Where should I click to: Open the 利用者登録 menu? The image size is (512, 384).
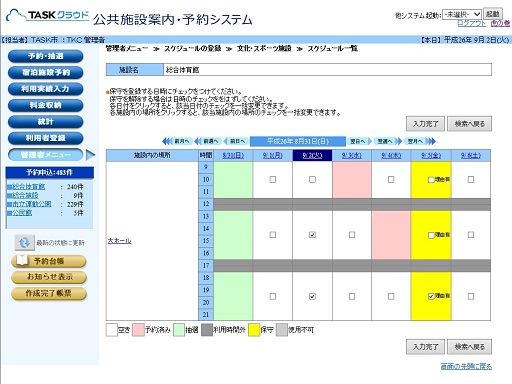click(x=46, y=138)
